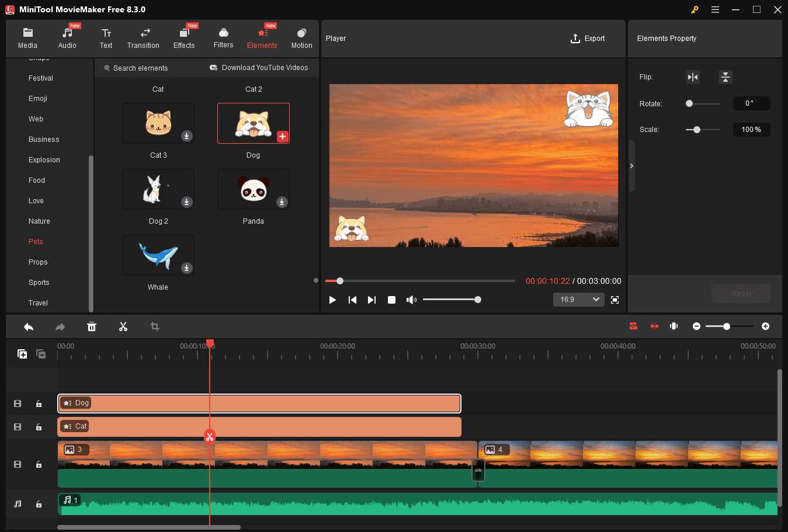Jump to the previous frame
This screenshot has height=532, width=788.
pyautogui.click(x=352, y=300)
